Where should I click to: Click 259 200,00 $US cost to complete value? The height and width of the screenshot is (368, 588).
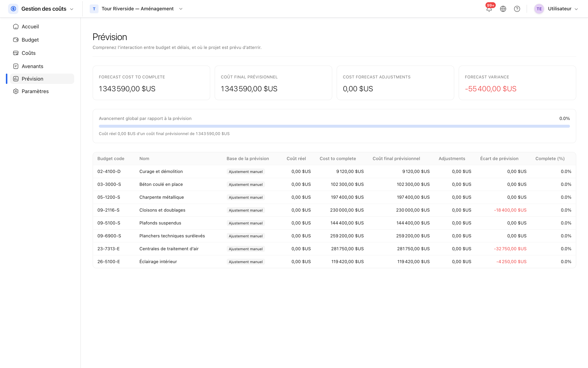(x=347, y=236)
